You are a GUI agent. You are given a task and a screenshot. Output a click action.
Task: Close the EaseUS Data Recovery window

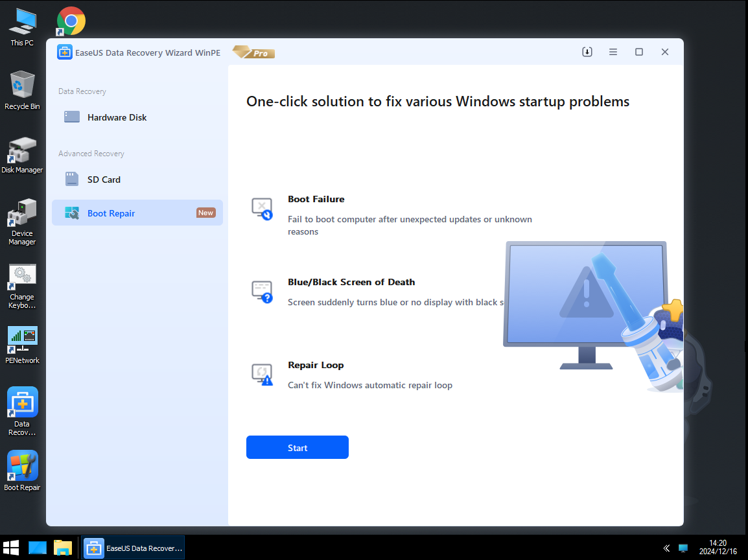point(665,52)
